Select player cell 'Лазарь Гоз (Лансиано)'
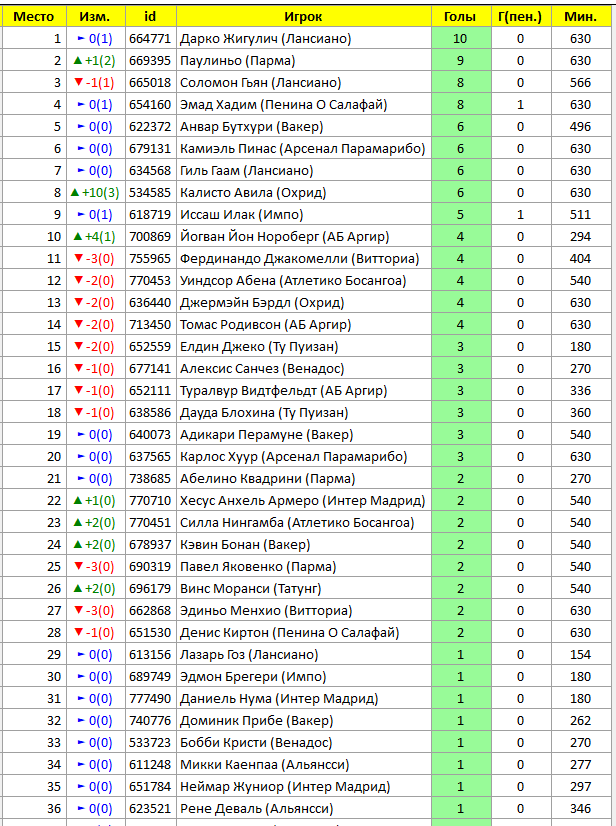The width and height of the screenshot is (616, 826). click(304, 654)
